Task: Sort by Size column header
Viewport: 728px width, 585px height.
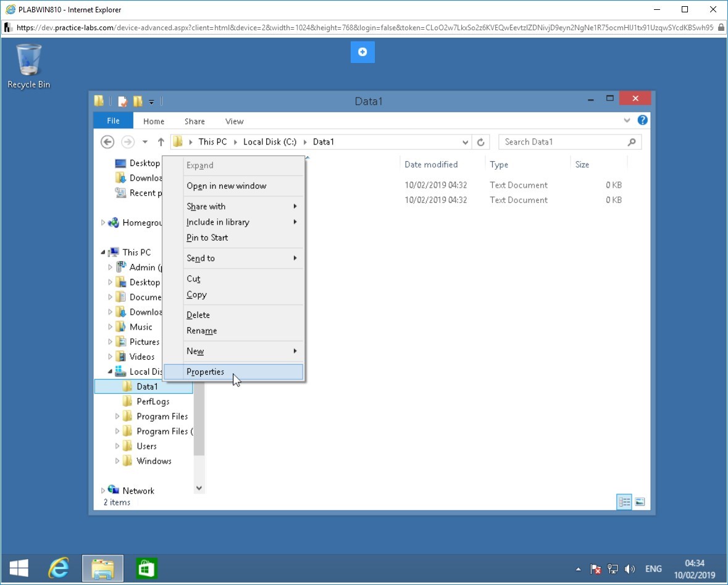Action: pos(582,165)
